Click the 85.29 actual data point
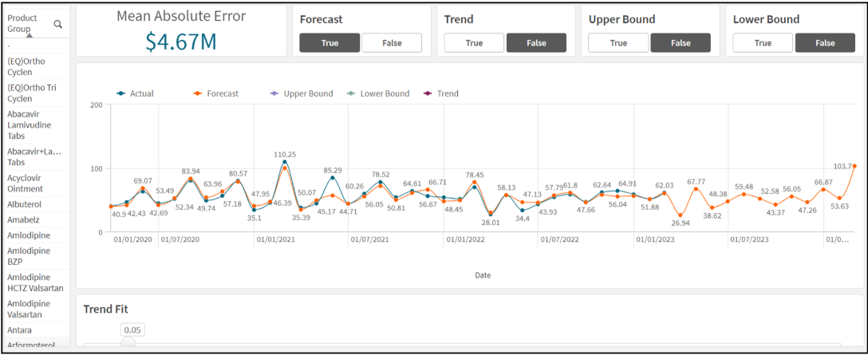Screen dimensions: 868x355 coord(332,178)
